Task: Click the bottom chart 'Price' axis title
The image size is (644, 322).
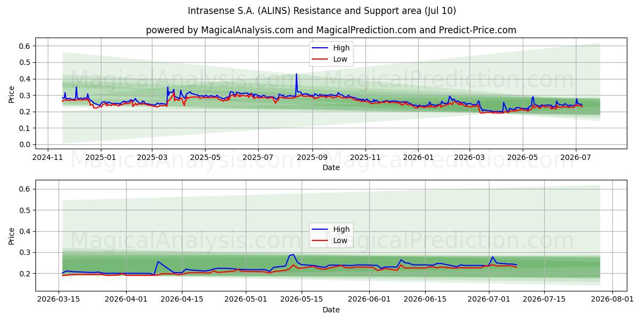Action: pyautogui.click(x=12, y=236)
